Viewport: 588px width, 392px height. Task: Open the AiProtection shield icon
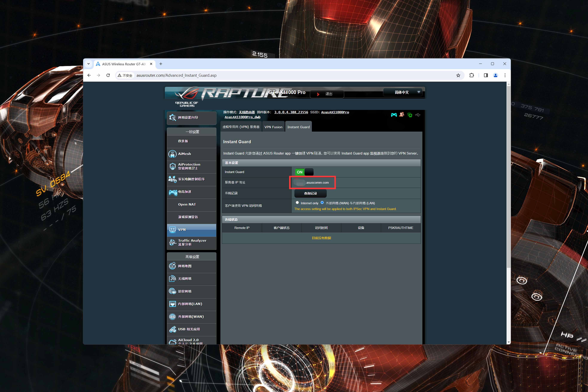173,166
